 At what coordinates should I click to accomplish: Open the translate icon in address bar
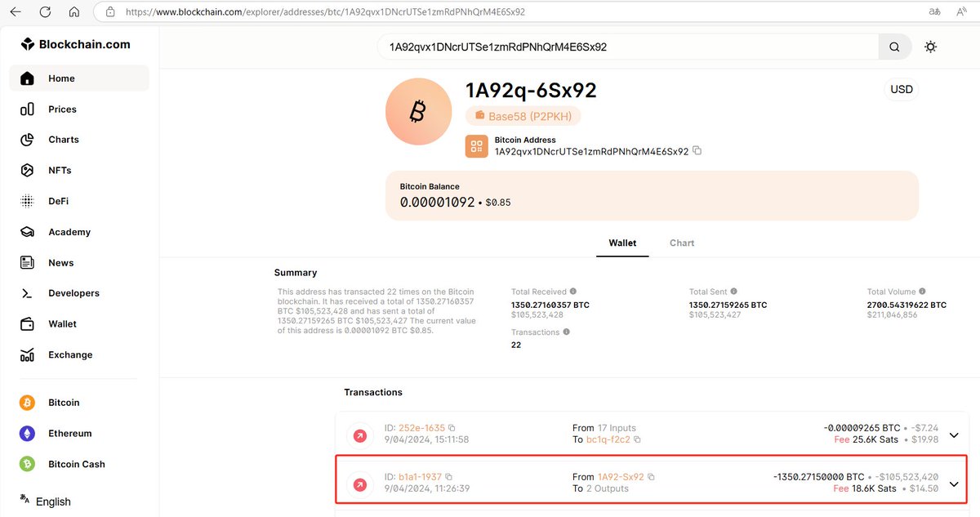935,12
